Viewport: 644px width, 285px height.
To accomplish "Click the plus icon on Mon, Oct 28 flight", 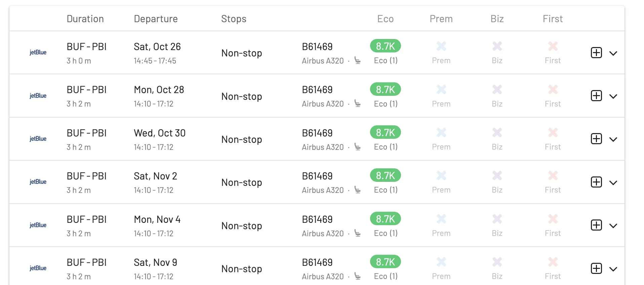I will (596, 96).
